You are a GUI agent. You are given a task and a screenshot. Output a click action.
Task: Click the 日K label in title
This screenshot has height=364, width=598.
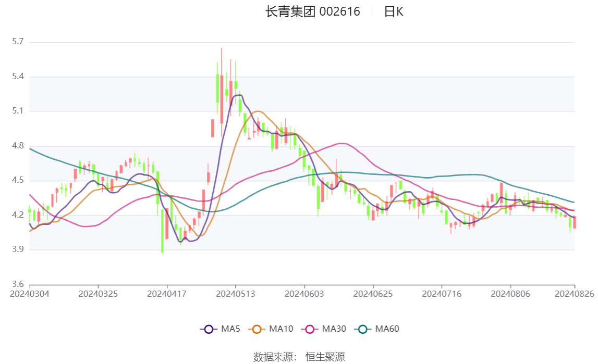pos(394,11)
